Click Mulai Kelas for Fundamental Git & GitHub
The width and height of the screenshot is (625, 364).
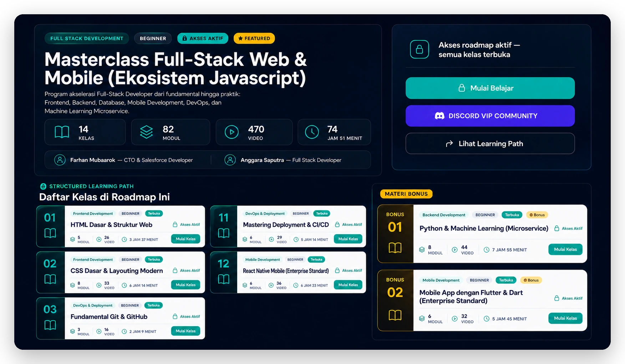(186, 331)
